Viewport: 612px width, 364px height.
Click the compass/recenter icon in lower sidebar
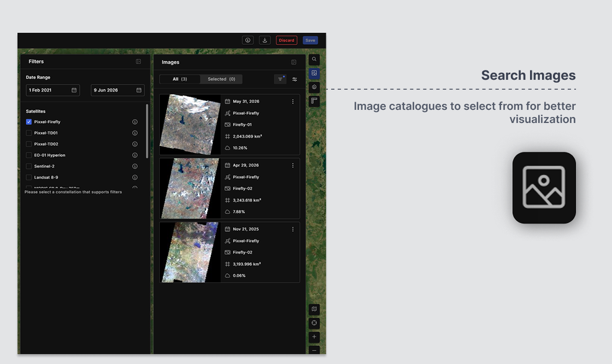coord(314,323)
